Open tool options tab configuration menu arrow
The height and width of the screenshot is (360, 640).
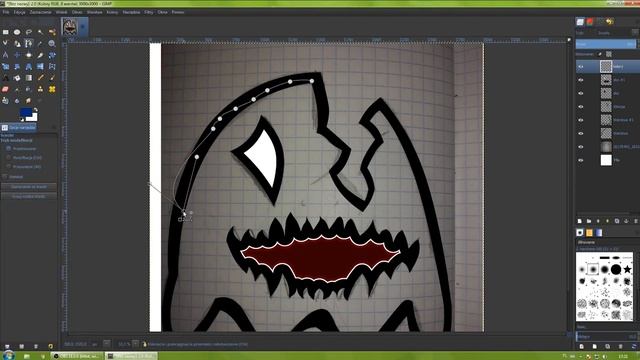coord(53,128)
